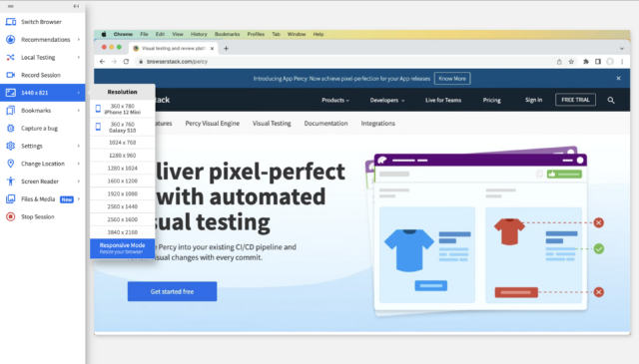Viewport: 639px width, 364px height.
Task: Click the Record Session camera icon
Action: point(11,75)
